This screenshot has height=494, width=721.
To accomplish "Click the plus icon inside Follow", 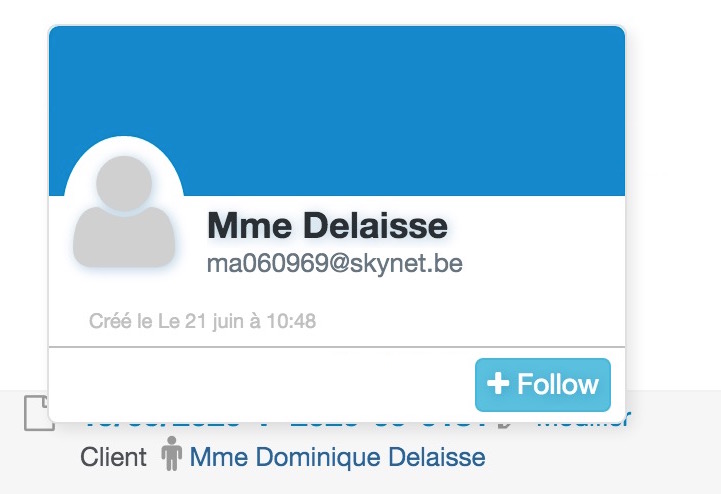I will 498,384.
